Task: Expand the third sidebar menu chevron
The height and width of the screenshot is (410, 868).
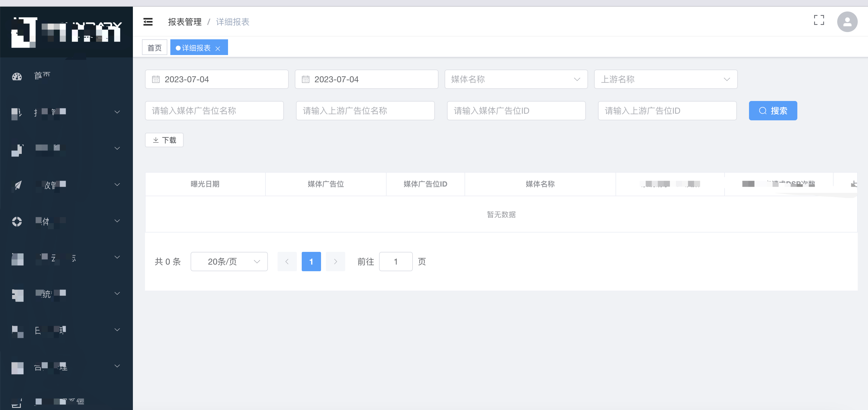Action: [x=117, y=148]
